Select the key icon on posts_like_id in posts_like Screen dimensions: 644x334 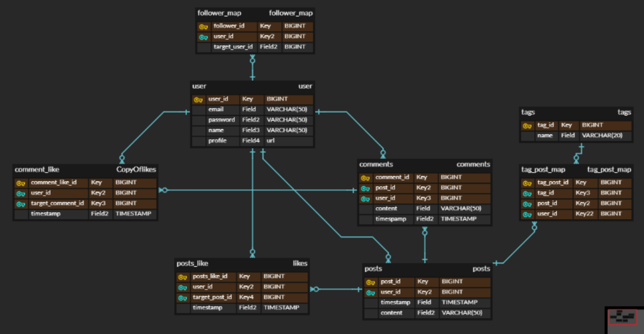[x=183, y=276]
